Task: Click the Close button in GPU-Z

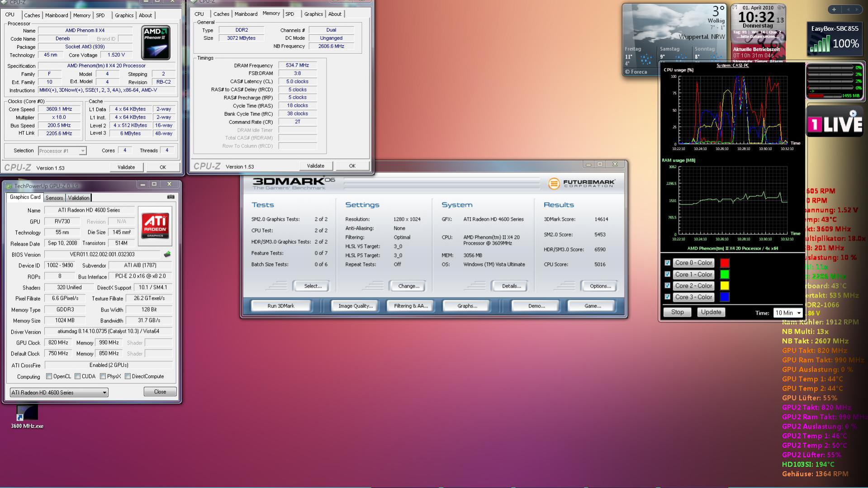Action: [160, 392]
